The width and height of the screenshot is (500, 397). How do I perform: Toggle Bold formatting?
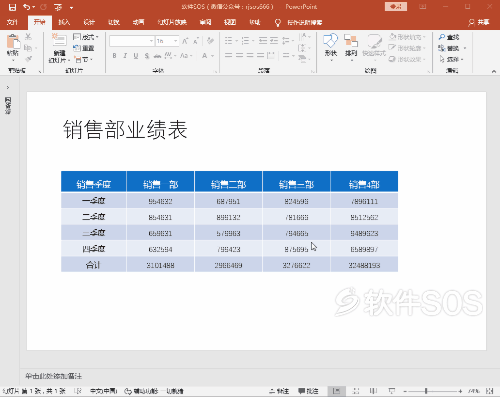click(x=114, y=56)
